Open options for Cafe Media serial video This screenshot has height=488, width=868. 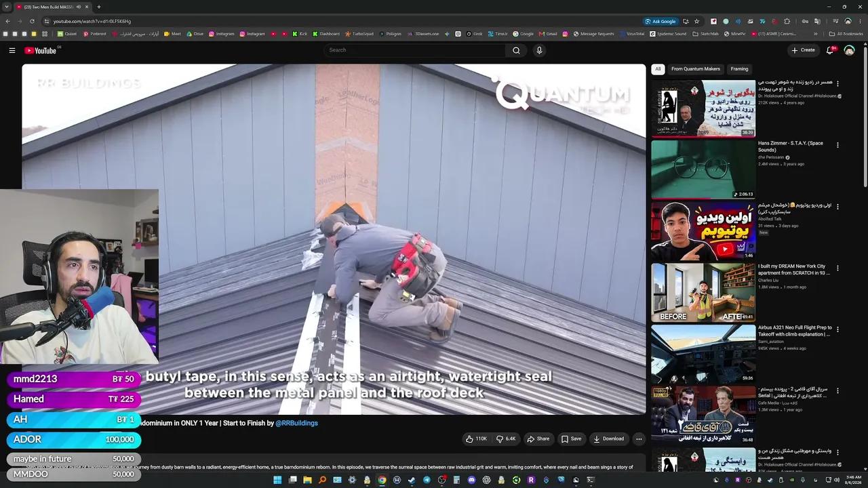point(837,391)
